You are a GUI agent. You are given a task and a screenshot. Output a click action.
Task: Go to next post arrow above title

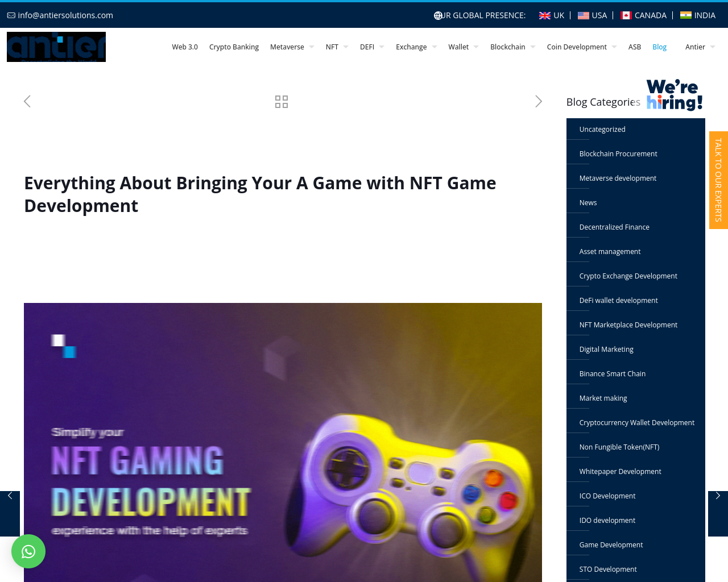pyautogui.click(x=539, y=102)
